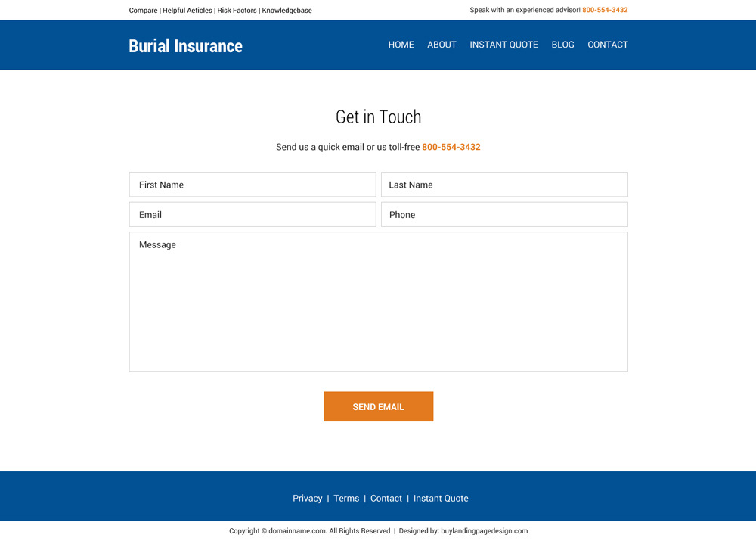The image size is (756, 541).
Task: Click the phone number below Get in Touch
Action: [451, 147]
